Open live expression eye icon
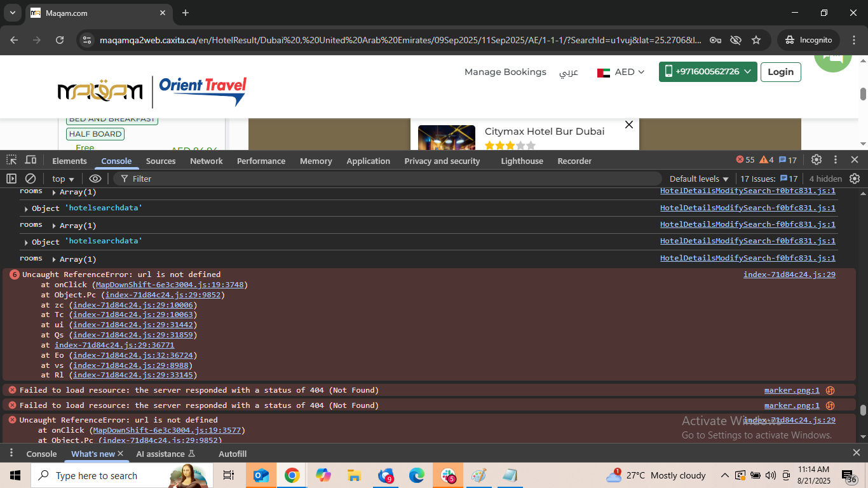This screenshot has height=488, width=868. point(95,179)
